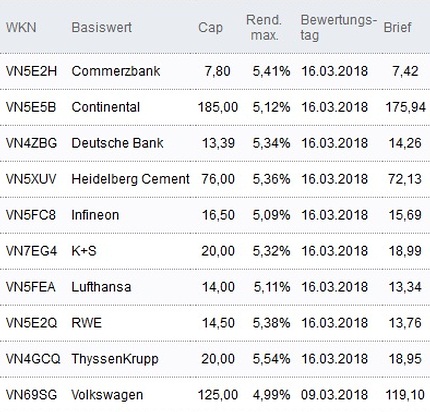Click the Cap column header
Viewport: 430px width, 412px height.
[210, 27]
